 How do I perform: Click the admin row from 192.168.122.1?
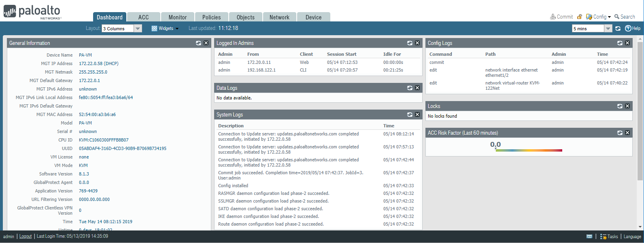pos(318,70)
